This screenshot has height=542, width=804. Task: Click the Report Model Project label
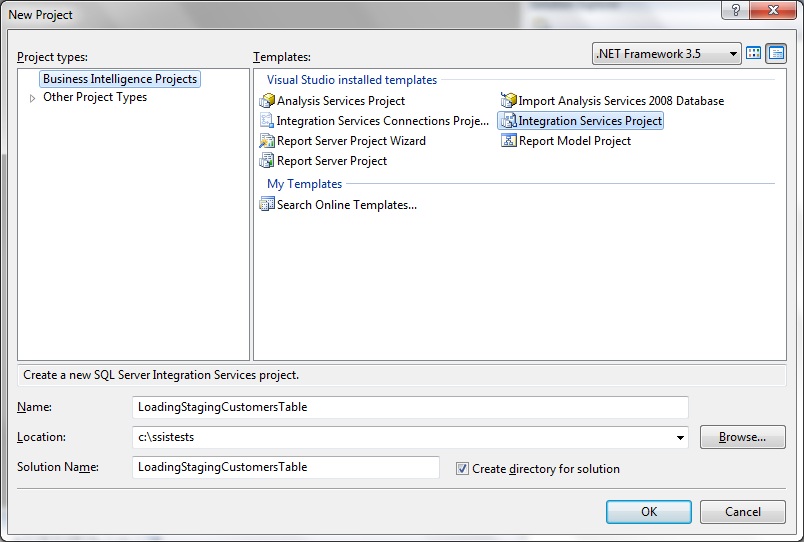[575, 141]
